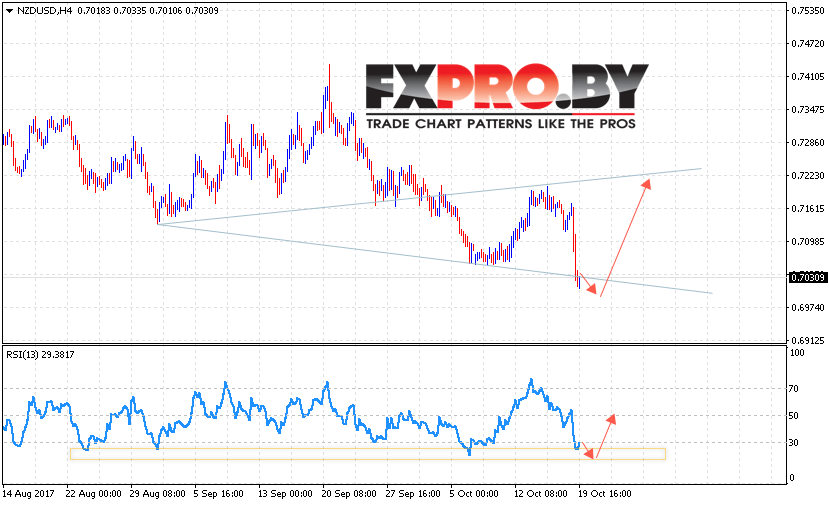Image resolution: width=829 pixels, height=505 pixels.
Task: Click the 20 Sep 08:00 date label
Action: point(349,494)
